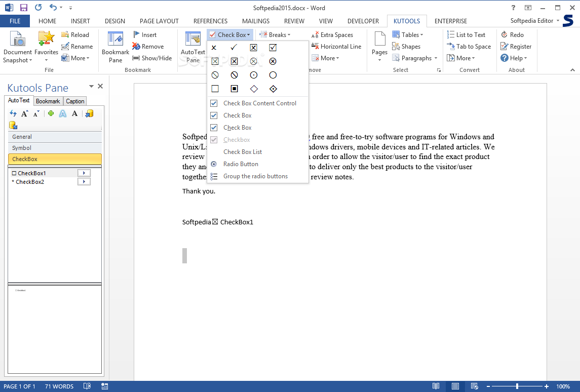The image size is (580, 392).
Task: Expand the Breaks dropdown
Action: pyautogui.click(x=275, y=35)
